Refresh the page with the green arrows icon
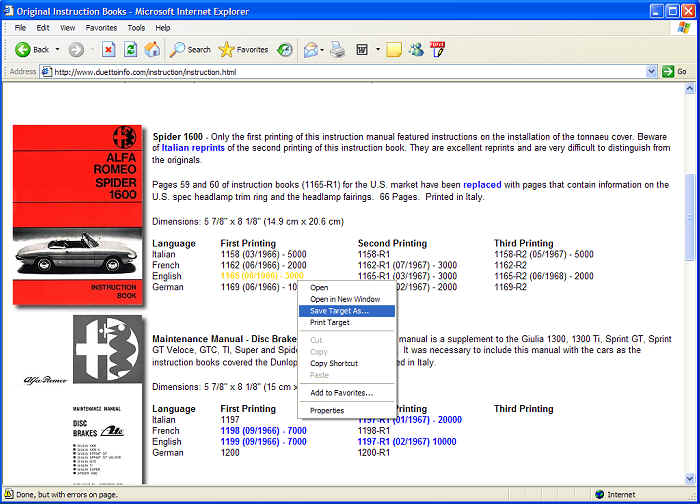 [x=130, y=50]
